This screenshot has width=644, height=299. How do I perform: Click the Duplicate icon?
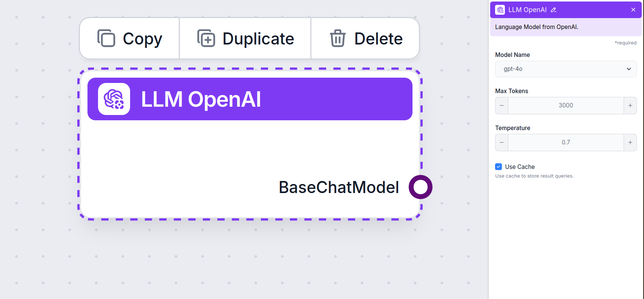pos(206,38)
